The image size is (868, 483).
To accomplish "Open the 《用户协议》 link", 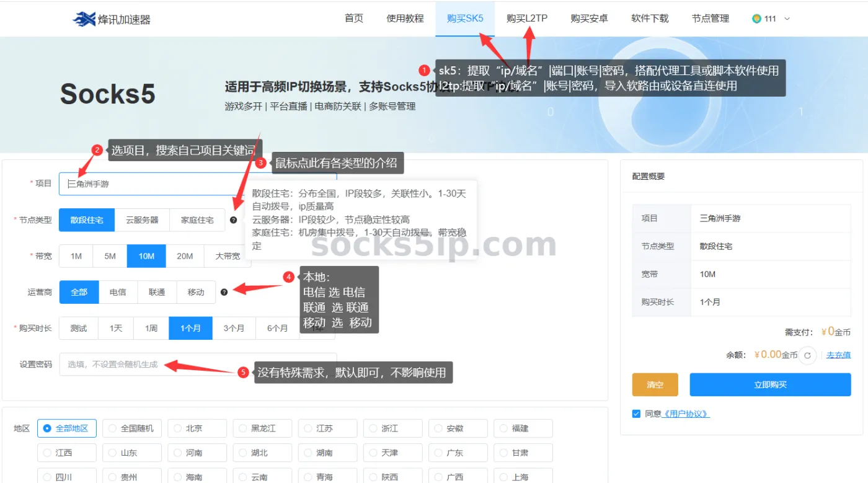I will pyautogui.click(x=686, y=414).
